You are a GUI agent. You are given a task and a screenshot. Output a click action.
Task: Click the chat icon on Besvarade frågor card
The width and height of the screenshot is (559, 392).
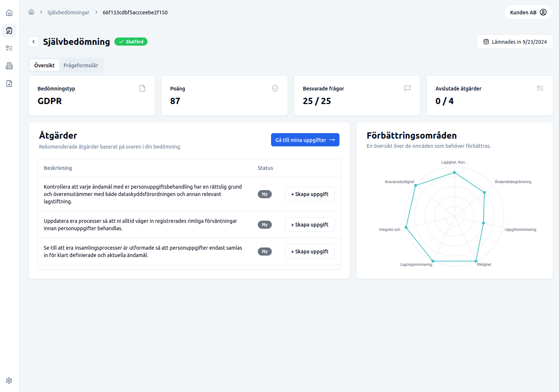[407, 88]
